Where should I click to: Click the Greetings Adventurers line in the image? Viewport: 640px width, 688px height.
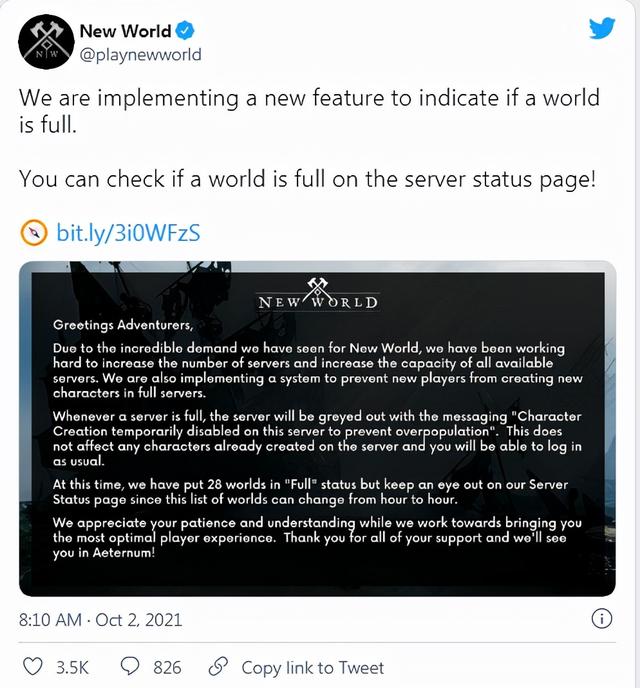(123, 325)
